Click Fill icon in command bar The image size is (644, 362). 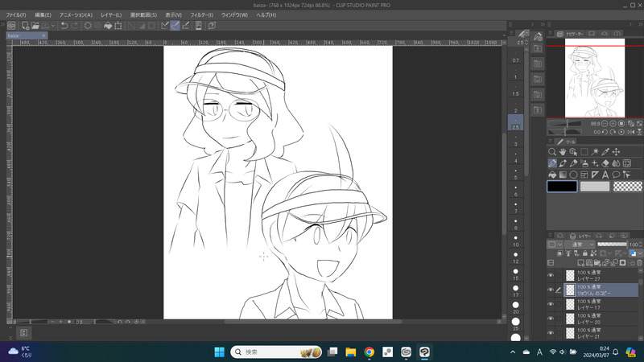point(108,26)
